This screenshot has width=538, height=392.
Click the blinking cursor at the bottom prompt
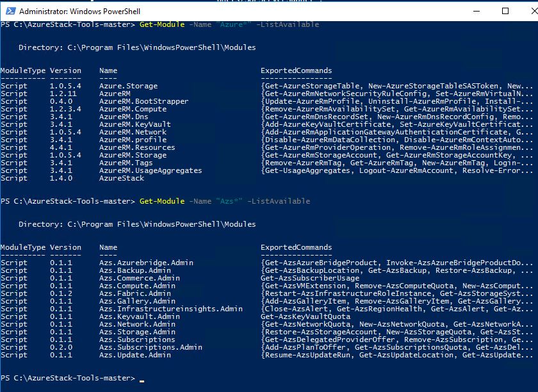[x=142, y=380]
